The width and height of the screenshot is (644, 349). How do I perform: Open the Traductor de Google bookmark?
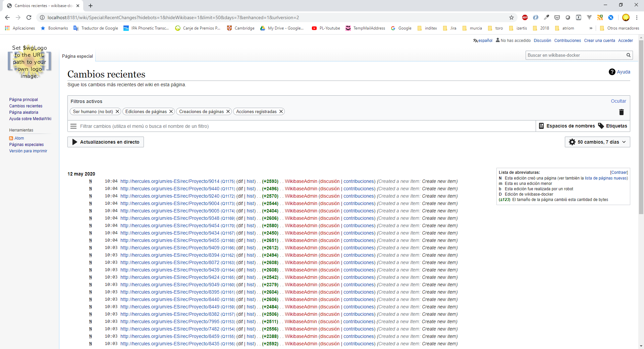(96, 28)
